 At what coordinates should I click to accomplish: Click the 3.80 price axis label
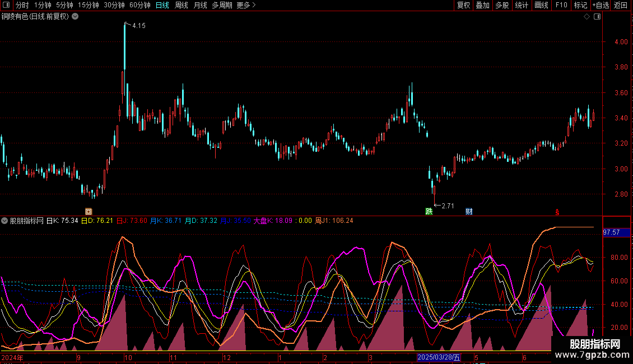pos(621,67)
